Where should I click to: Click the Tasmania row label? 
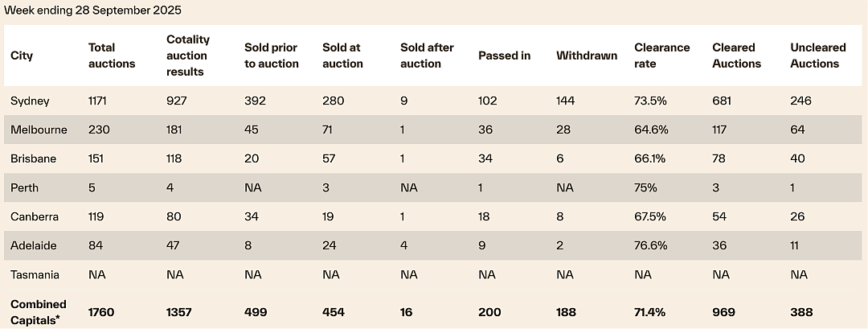[x=35, y=275]
